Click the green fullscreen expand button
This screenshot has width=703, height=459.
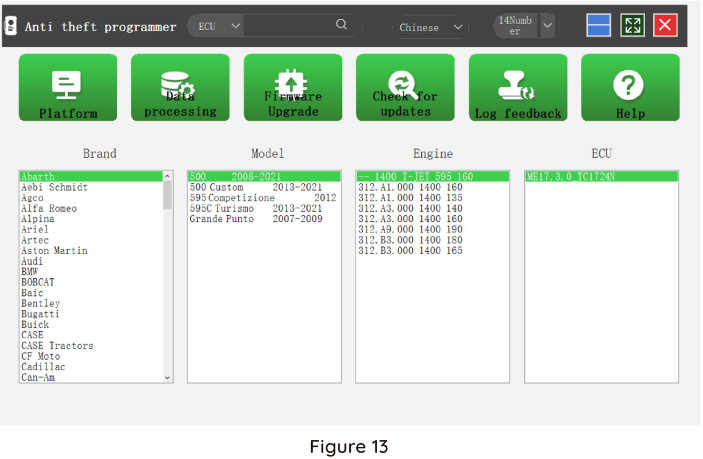pos(633,25)
